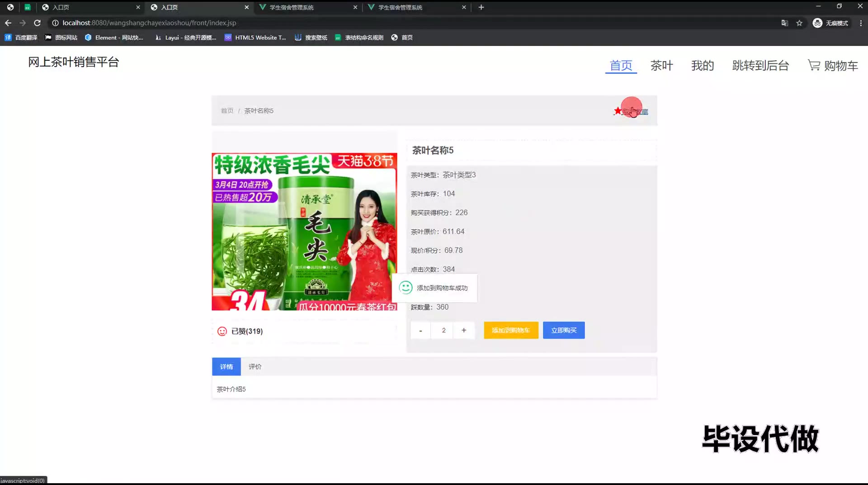
Task: Click 茶叶类型: 茶叶类型3 text
Action: click(443, 175)
